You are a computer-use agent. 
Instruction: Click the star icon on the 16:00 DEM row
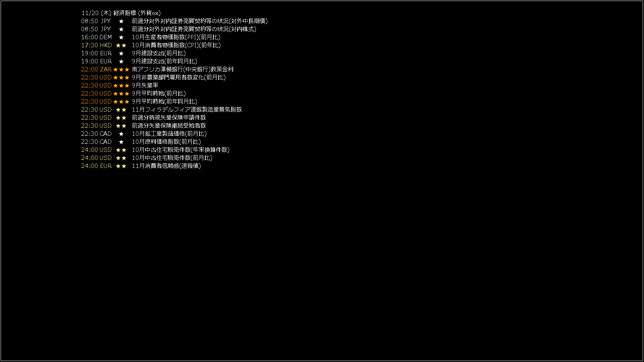click(121, 37)
